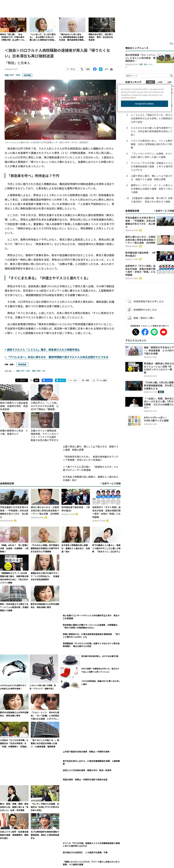Select the 1時間 ranking tab

coord(150,82)
